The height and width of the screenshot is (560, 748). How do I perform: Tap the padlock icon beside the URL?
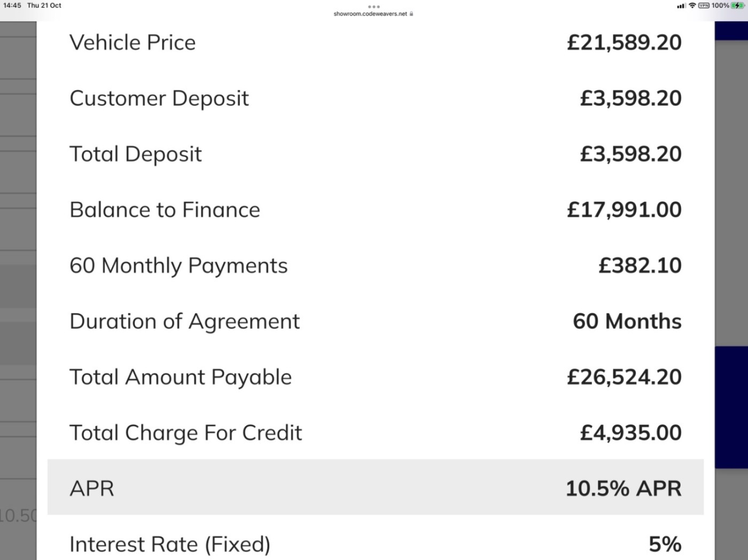click(x=411, y=14)
